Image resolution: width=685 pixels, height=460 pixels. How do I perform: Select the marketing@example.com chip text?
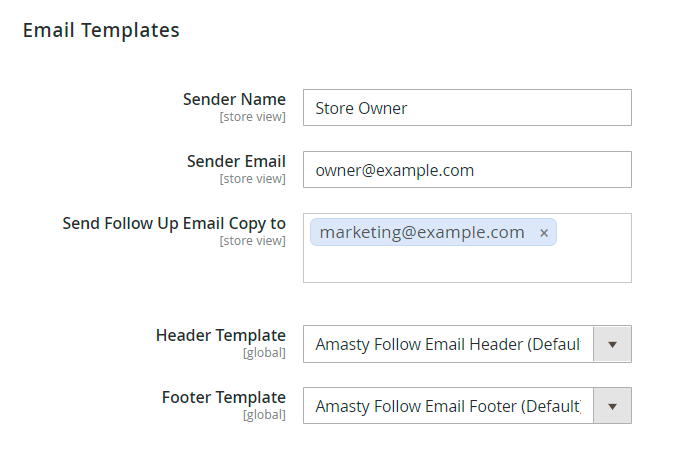tap(422, 232)
